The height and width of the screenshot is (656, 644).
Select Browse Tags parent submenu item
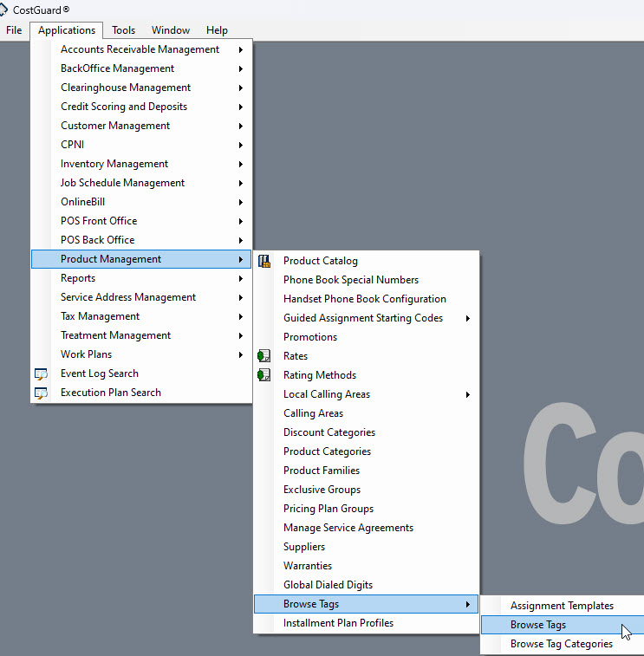tap(366, 604)
